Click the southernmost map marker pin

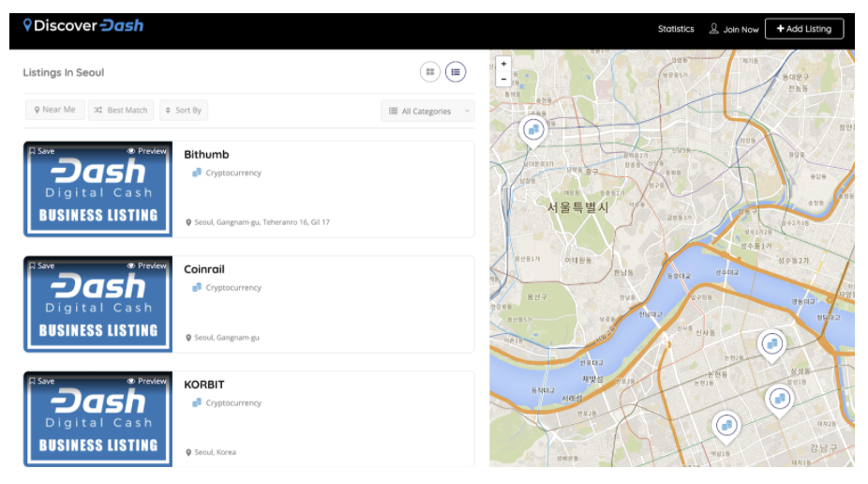coord(726,428)
